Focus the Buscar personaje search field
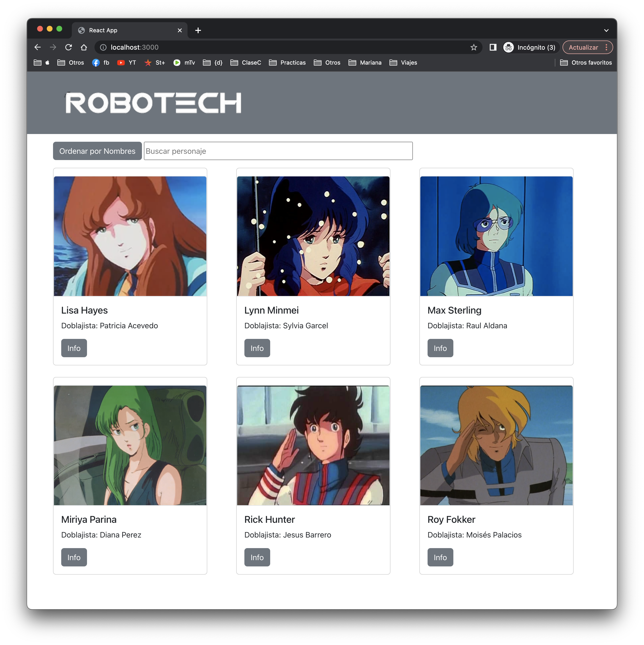 [x=278, y=151]
